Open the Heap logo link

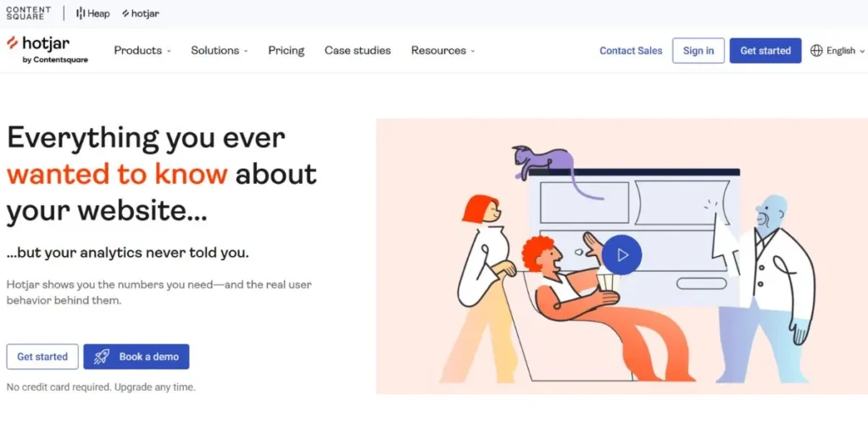[x=93, y=14]
